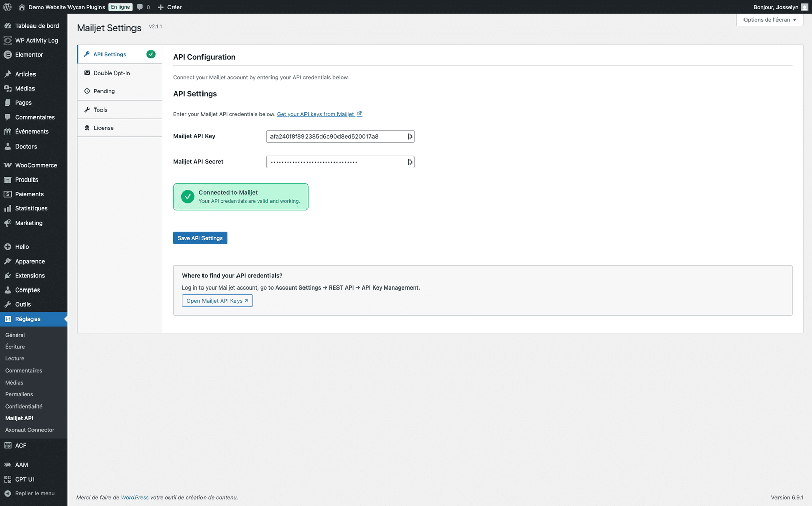Click the Save API Settings button
812x506 pixels.
pos(200,238)
